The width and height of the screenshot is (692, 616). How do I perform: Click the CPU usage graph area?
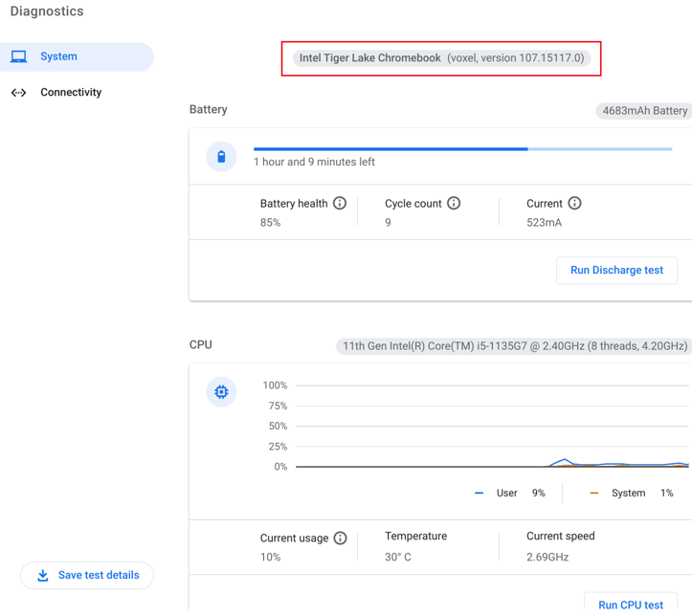point(492,426)
